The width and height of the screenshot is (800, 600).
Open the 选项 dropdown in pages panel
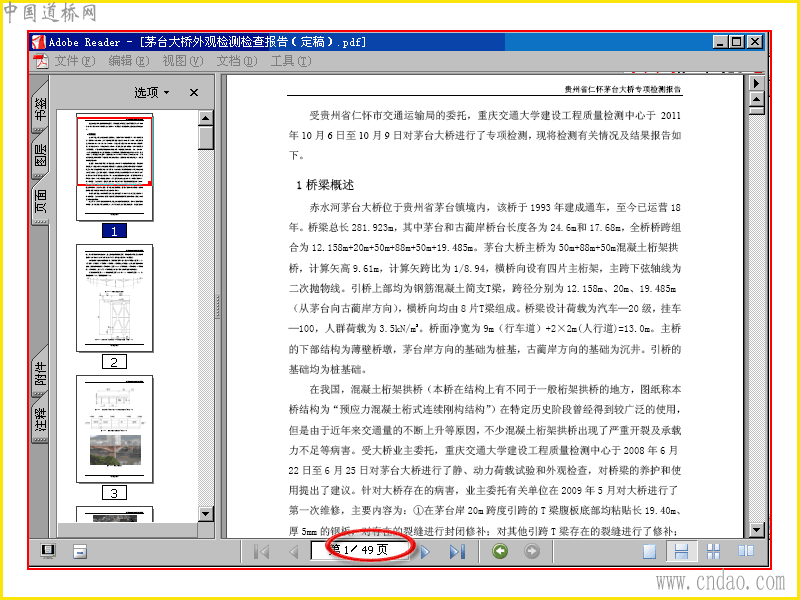[152, 92]
